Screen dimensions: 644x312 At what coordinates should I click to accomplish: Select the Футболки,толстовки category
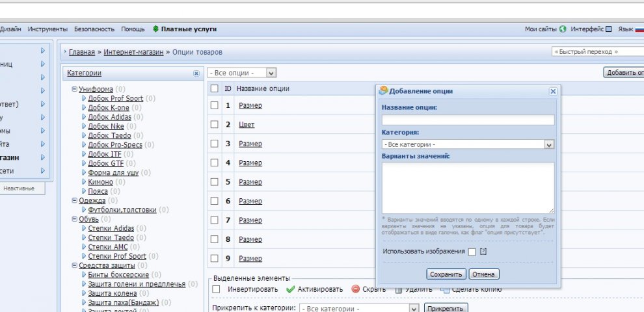122,210
